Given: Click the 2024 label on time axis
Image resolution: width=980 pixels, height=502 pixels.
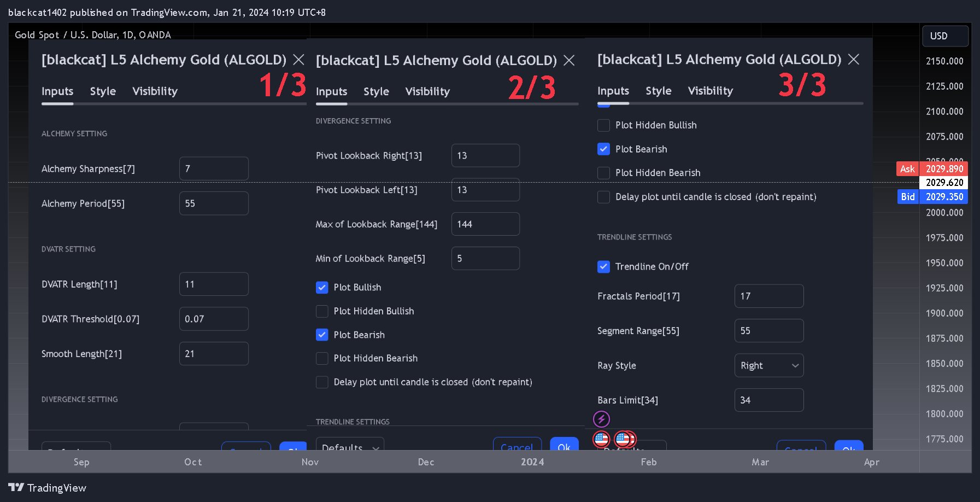Looking at the screenshot, I should 532,462.
